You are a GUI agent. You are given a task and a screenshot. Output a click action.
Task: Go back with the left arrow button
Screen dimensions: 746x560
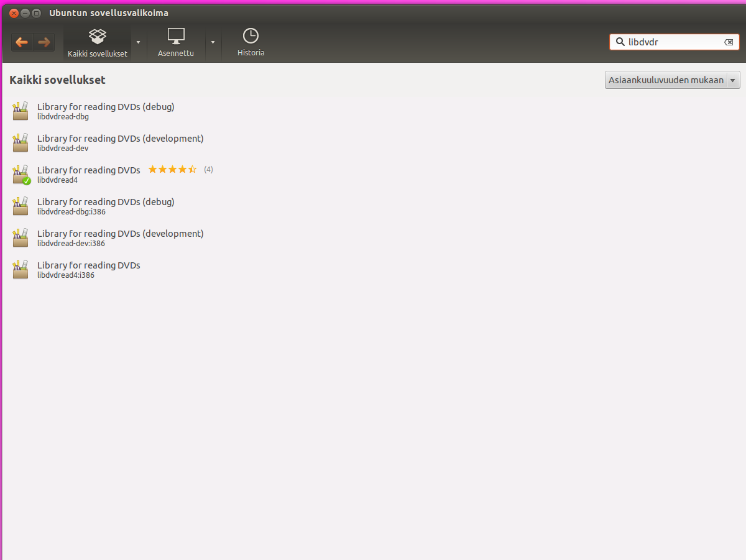click(22, 42)
